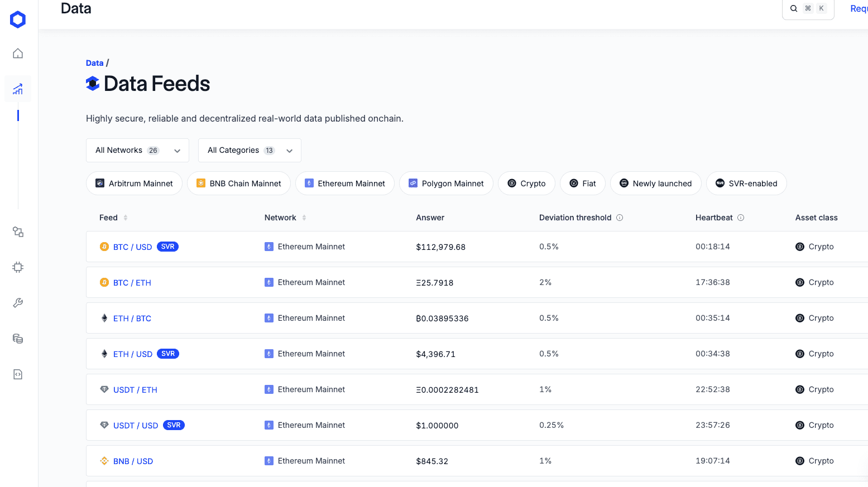Click the Bitcoin icon in BTC / USD row
Image resolution: width=868 pixels, height=487 pixels.
[x=104, y=247]
